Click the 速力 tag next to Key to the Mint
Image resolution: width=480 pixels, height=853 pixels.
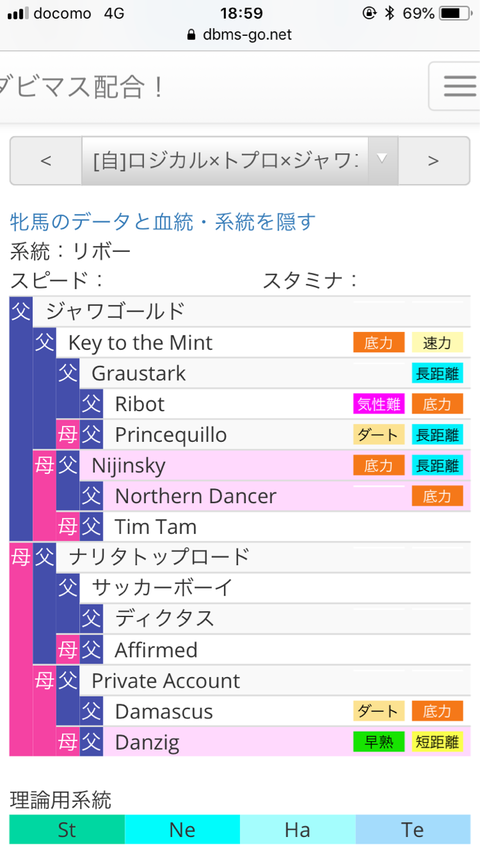click(438, 343)
